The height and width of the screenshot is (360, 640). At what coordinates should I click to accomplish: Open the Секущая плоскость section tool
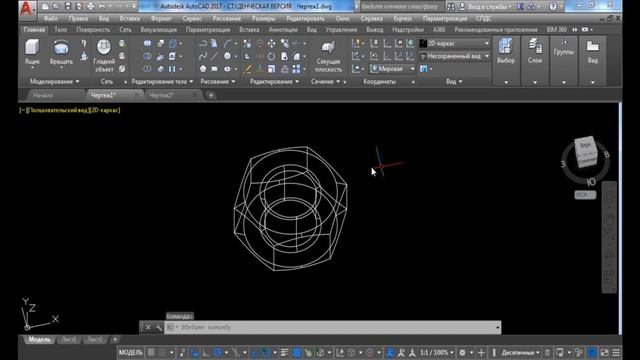[328, 56]
